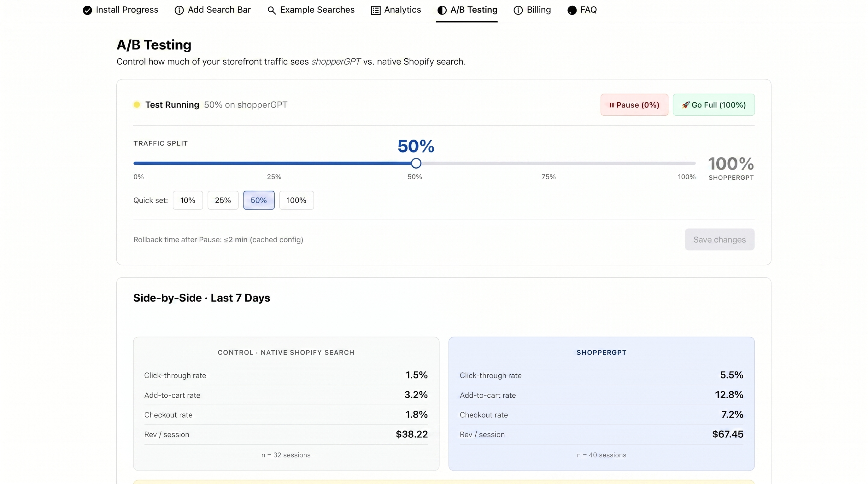Click the Analytics list icon
The image size is (868, 484).
pyautogui.click(x=376, y=10)
